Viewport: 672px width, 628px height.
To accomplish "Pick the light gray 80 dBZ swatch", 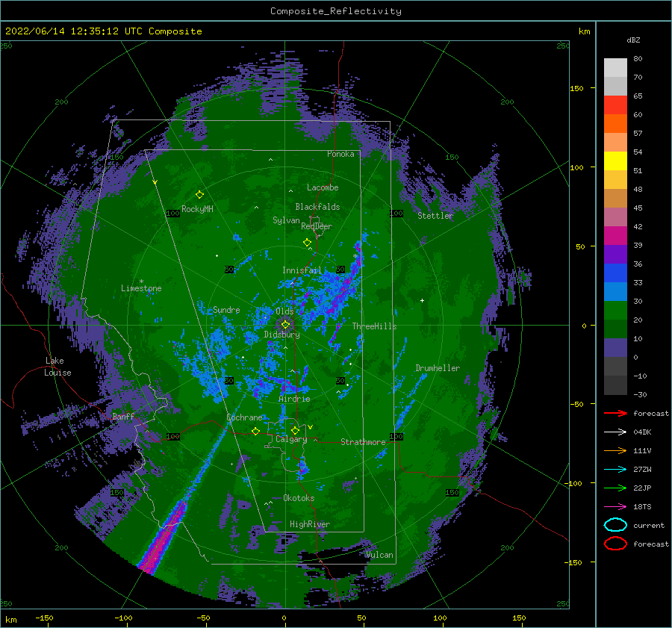I will [x=615, y=68].
